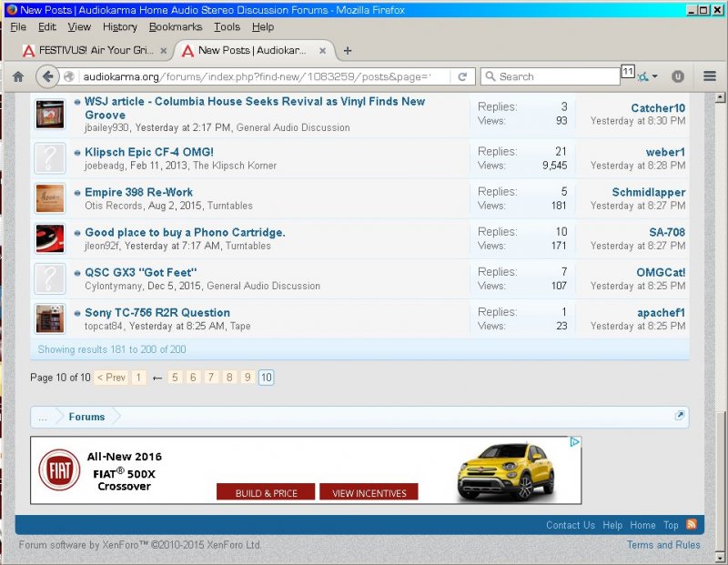This screenshot has width=728, height=565.
Task: Click jleon92f's turntable avatar
Action: (x=50, y=238)
